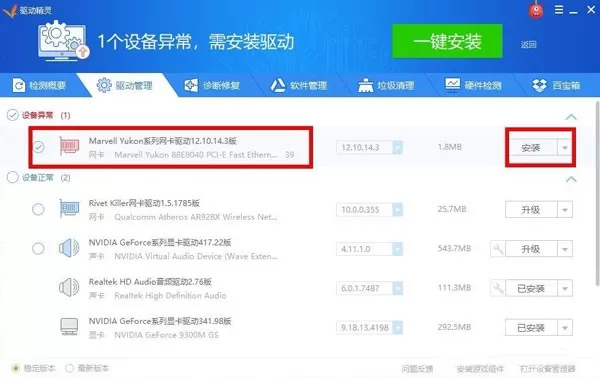Open the 问题反馈 link
The image size is (600, 378).
(417, 369)
